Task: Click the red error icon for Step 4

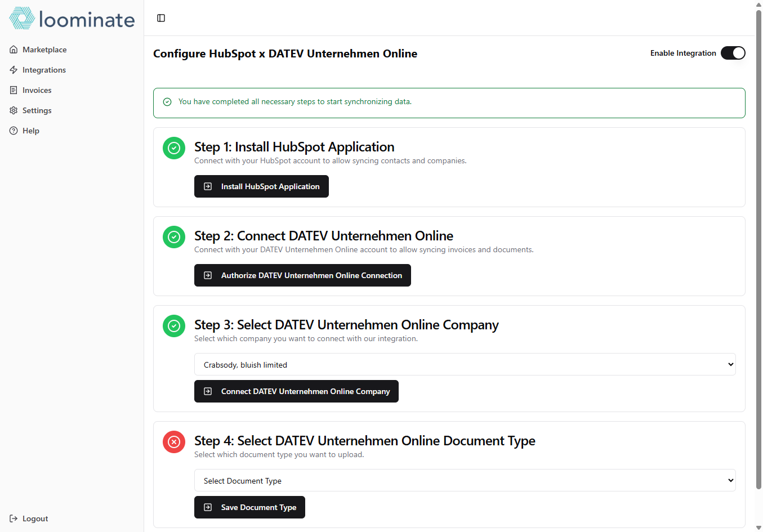Action: 174,442
